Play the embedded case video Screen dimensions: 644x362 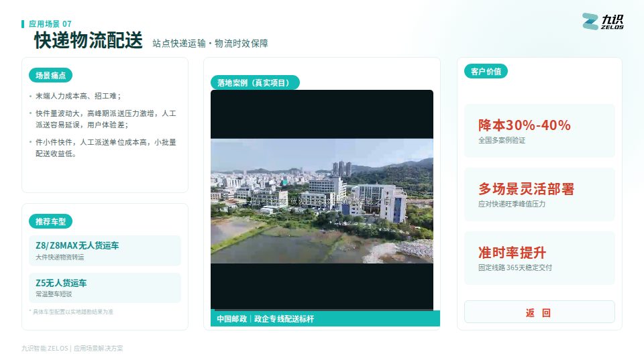[x=321, y=200]
